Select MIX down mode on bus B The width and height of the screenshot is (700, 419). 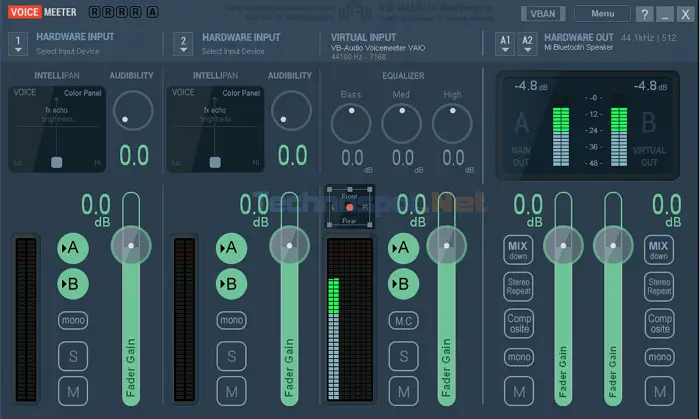[x=658, y=250]
